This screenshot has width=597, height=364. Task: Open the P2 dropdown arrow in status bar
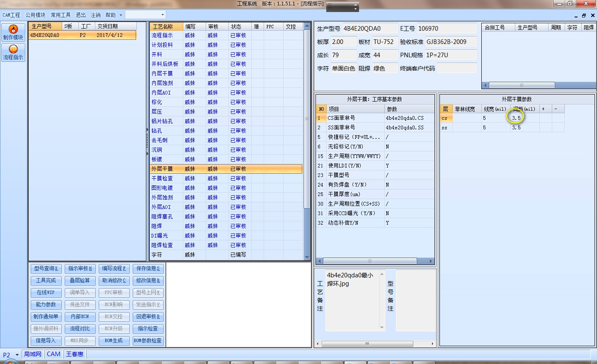click(x=17, y=355)
